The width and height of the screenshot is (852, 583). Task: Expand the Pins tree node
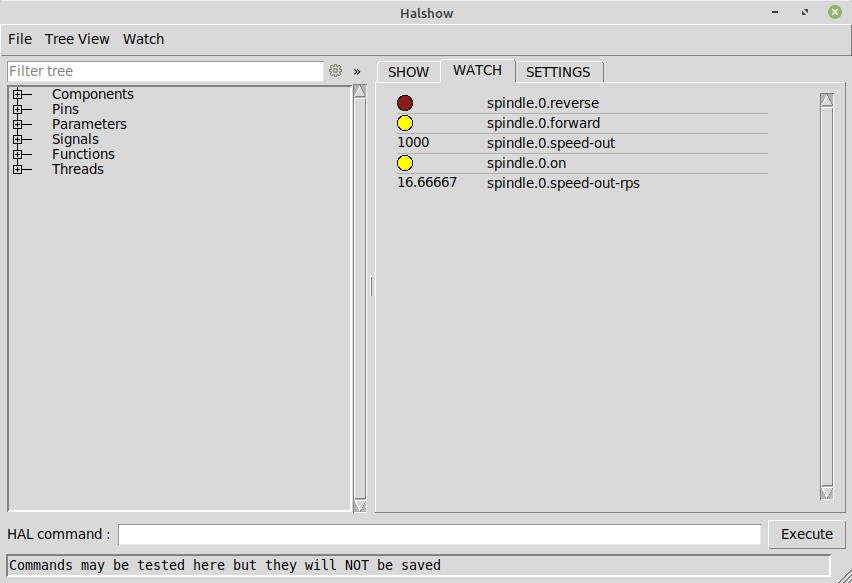click(x=18, y=109)
